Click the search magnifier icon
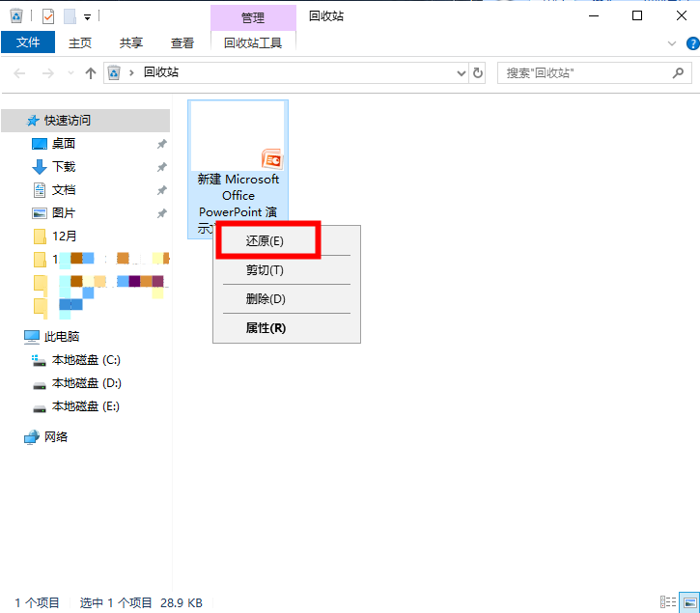The width and height of the screenshot is (700, 613). 678,72
